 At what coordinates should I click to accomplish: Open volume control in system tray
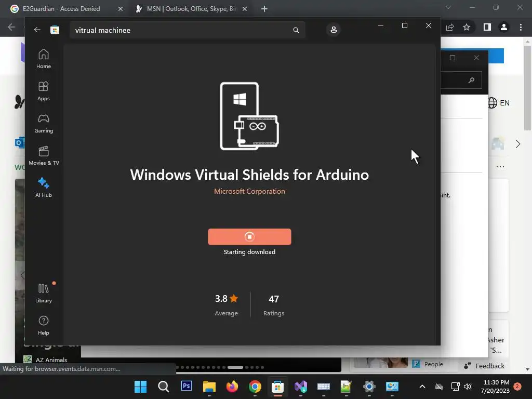468,387
